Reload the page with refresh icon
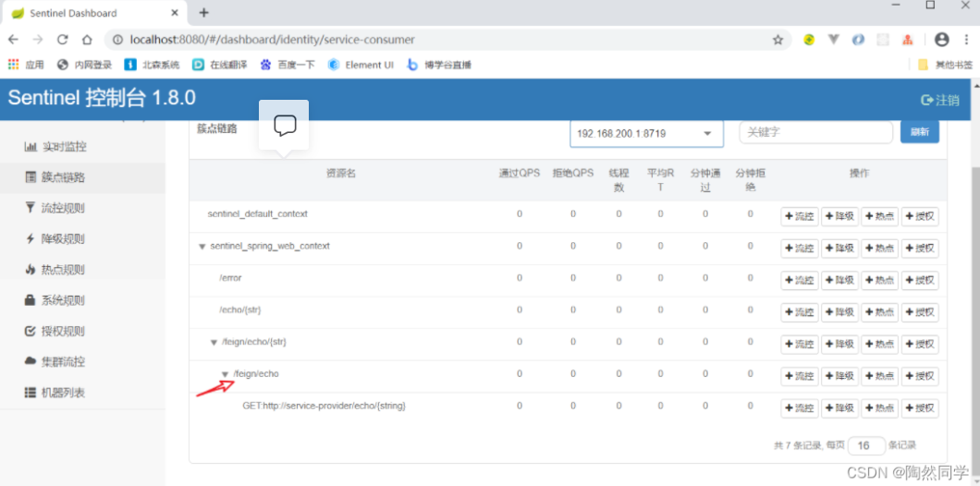 point(63,40)
